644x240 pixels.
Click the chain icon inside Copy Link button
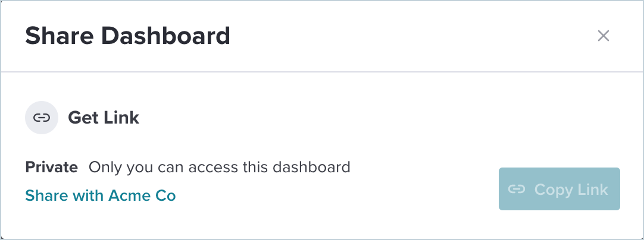(x=516, y=189)
